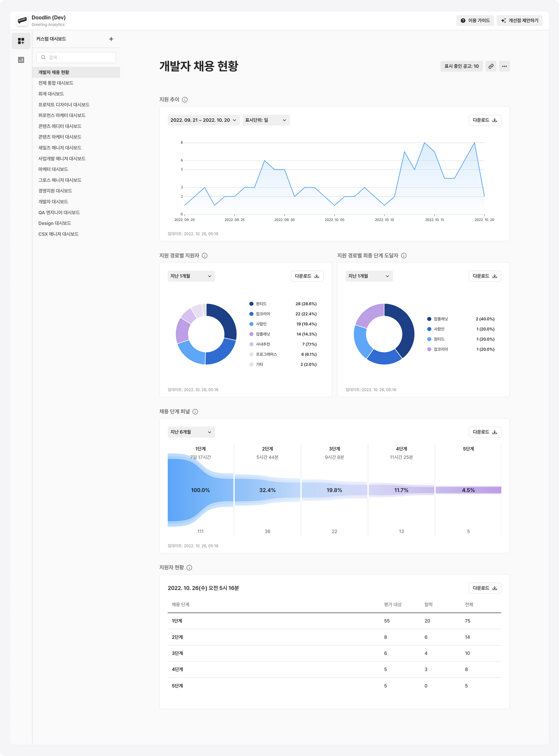
Task: Click the magnifier icon in the sidebar search box
Action: tap(43, 57)
